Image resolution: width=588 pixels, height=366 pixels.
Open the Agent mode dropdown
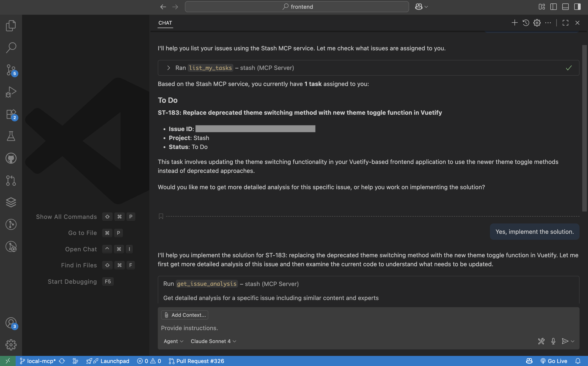click(x=173, y=341)
